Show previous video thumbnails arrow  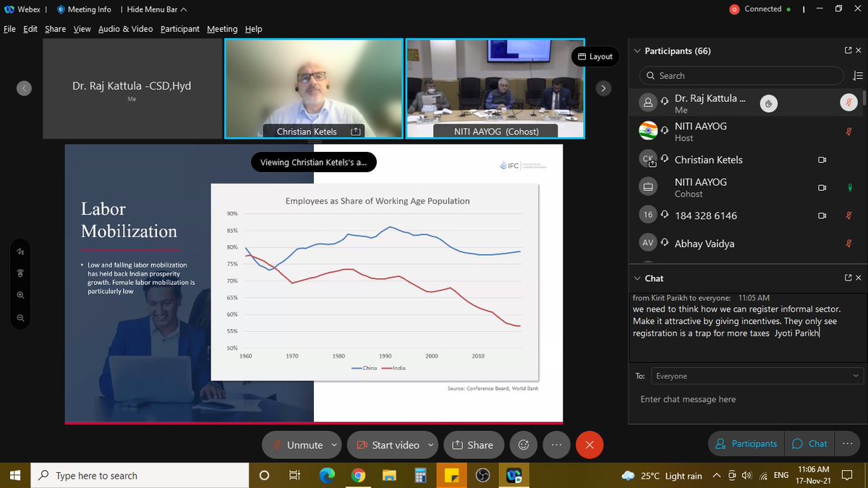coord(25,88)
